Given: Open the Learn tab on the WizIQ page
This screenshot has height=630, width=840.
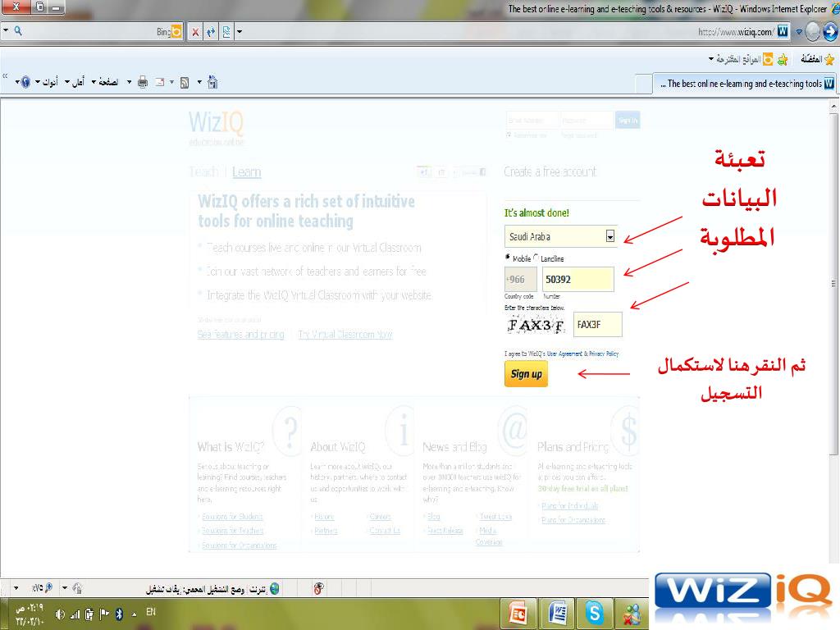Looking at the screenshot, I should [x=246, y=172].
